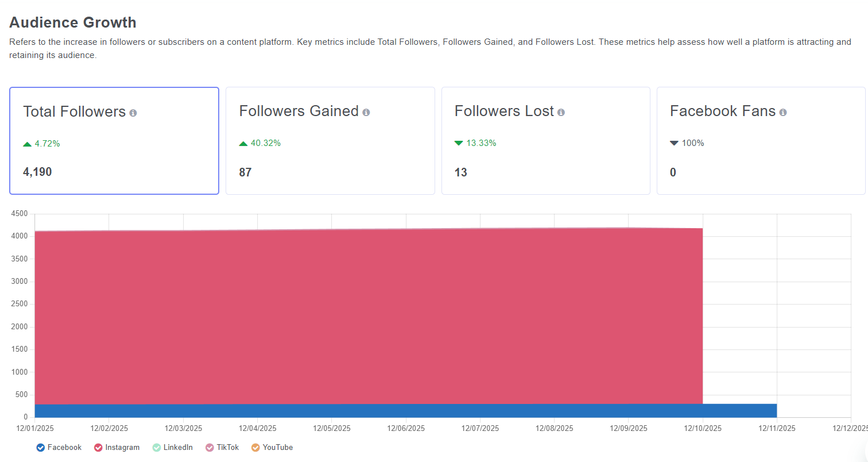Click info icon beside Followers Gained
Screen dimensions: 868x462
coord(366,113)
